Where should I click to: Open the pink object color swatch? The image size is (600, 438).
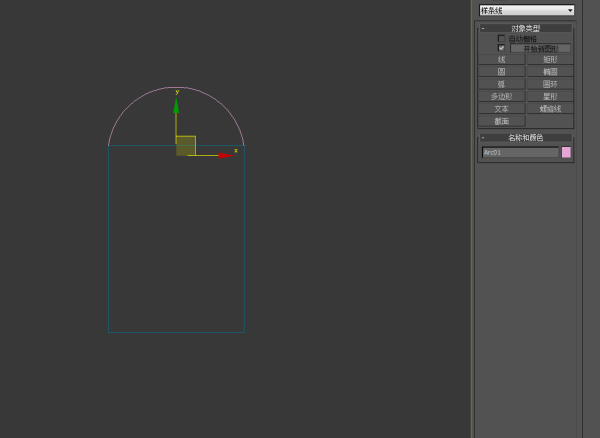[566, 152]
